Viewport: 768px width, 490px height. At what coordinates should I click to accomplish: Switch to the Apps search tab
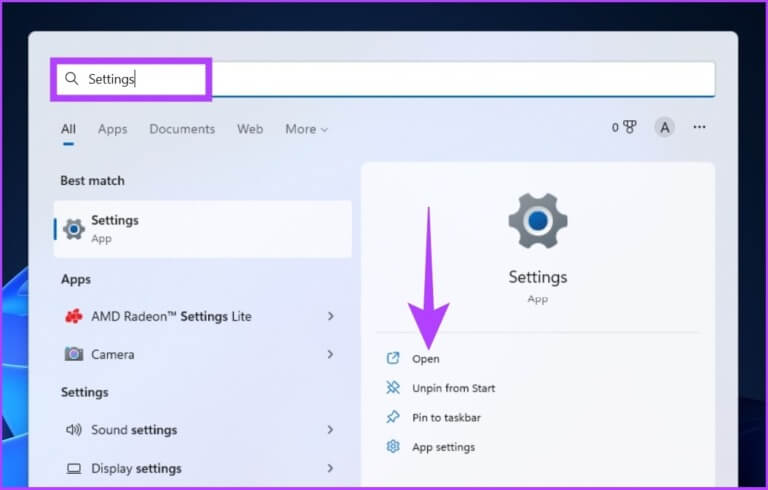coord(112,129)
